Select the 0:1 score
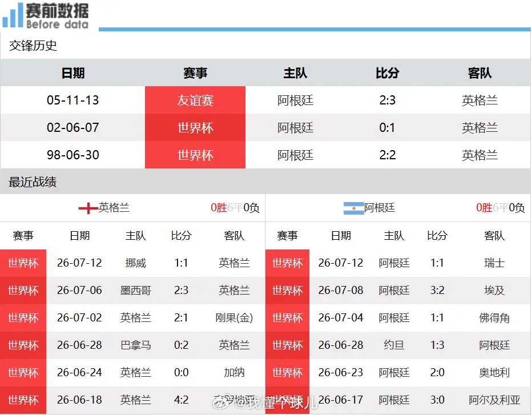 (387, 128)
